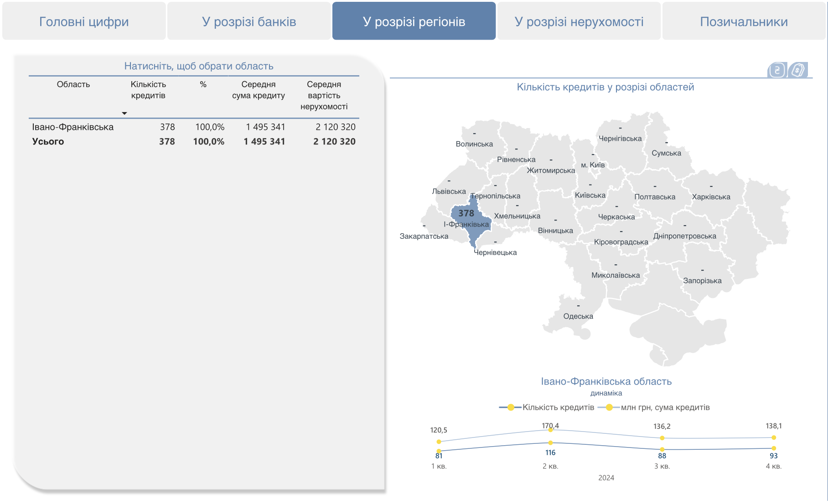Screen dimensions: 828x504
Task: Click the sort arrow under Область column
Action: tap(124, 113)
